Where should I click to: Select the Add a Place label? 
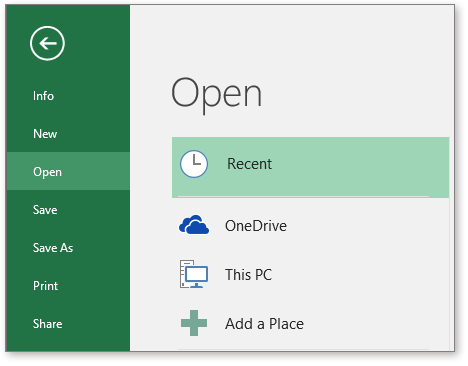point(264,324)
